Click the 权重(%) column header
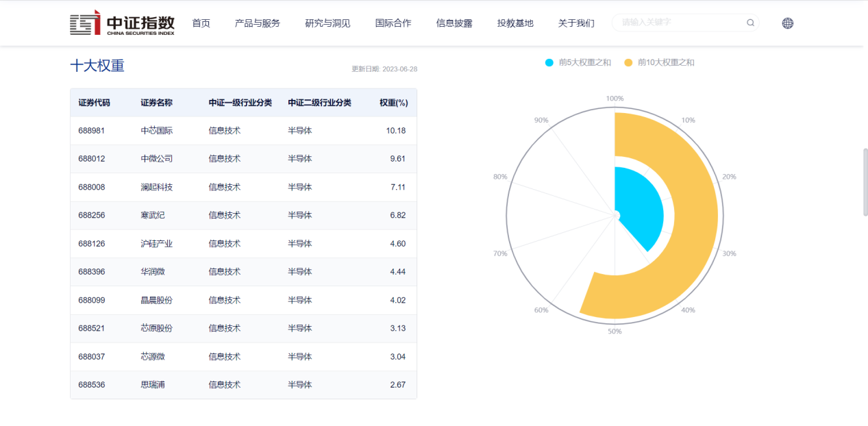The image size is (868, 426). 394,103
